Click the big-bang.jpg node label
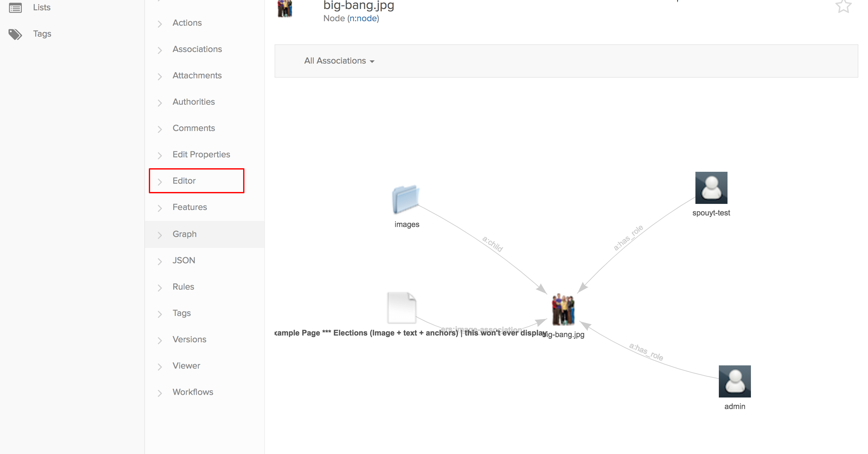Screen dimensions: 868x454 (x=563, y=335)
